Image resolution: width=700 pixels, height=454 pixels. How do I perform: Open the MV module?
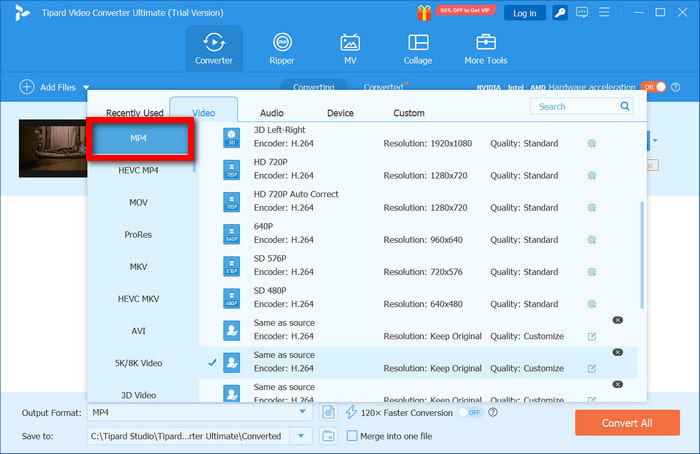tap(350, 49)
